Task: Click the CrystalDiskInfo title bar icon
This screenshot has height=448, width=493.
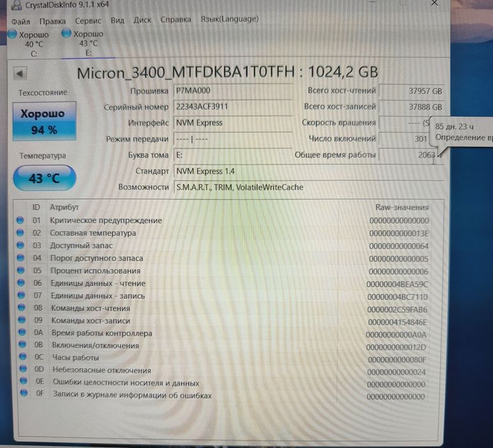Action: point(16,4)
